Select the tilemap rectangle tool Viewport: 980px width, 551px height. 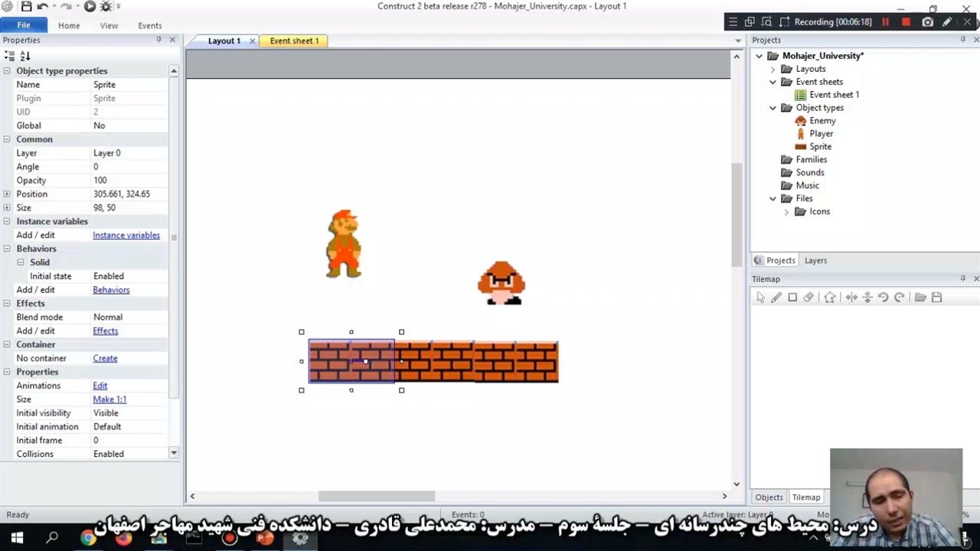pos(792,298)
